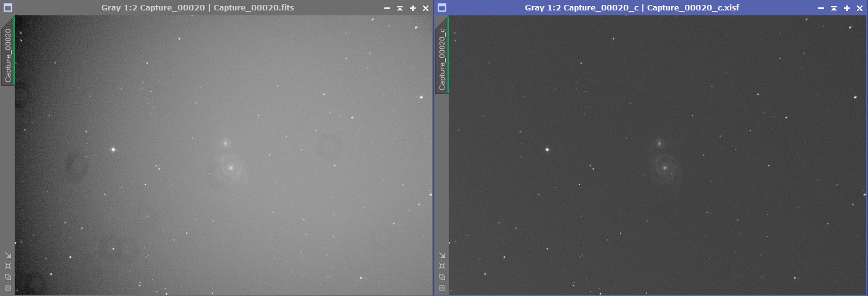Click overlapping-squares icon in Capture_00020.fits window
Image resolution: width=868 pixels, height=296 pixels.
tap(8, 276)
